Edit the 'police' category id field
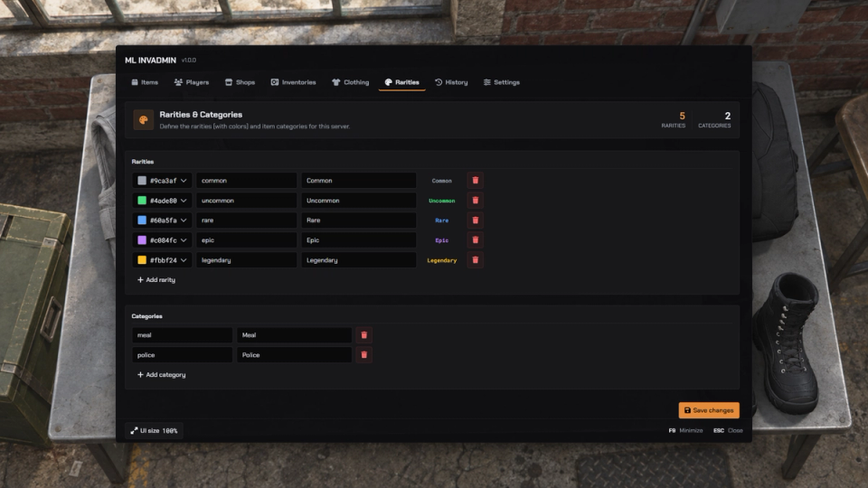This screenshot has height=488, width=868. coord(182,354)
